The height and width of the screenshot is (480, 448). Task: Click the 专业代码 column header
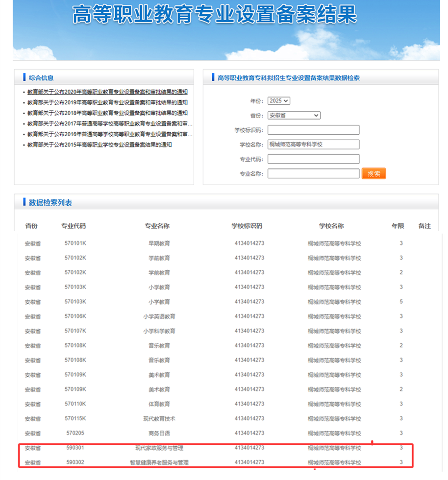74,226
